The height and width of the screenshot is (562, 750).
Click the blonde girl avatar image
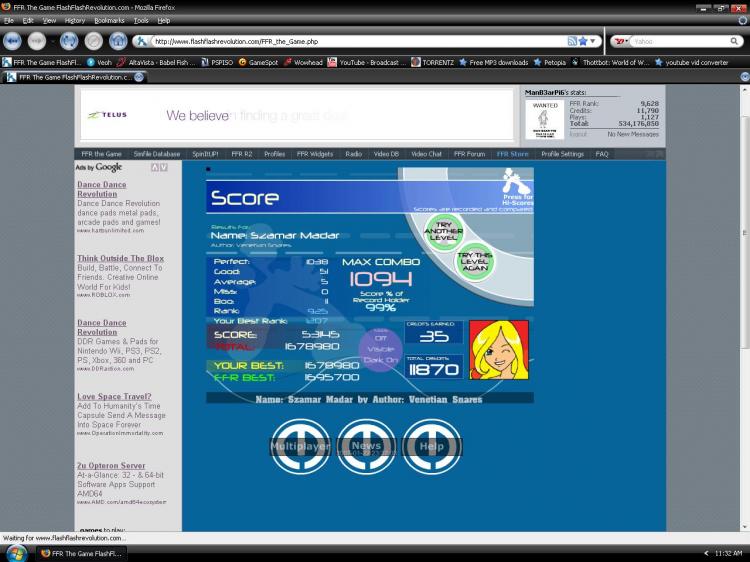[x=499, y=350]
